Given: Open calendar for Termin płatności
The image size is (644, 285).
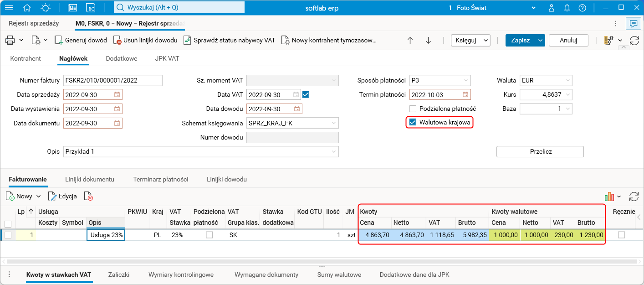Looking at the screenshot, I should click(x=465, y=95).
